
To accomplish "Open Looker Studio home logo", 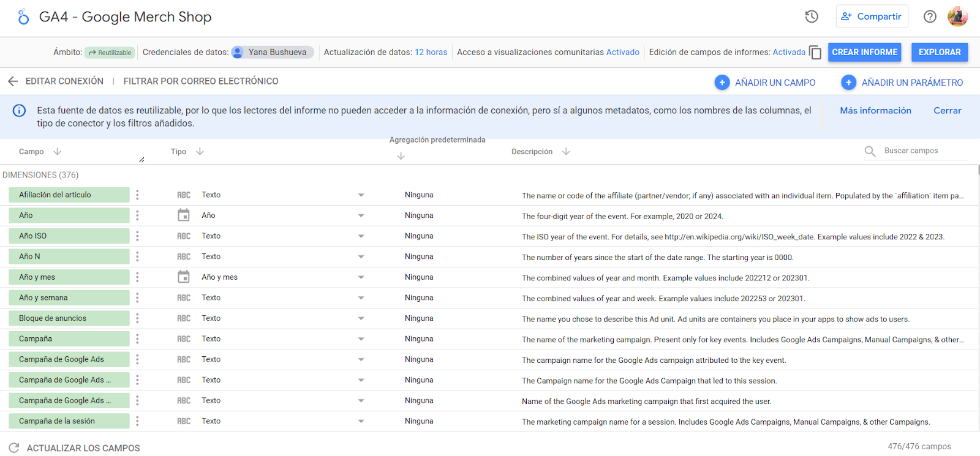I will coord(23,17).
